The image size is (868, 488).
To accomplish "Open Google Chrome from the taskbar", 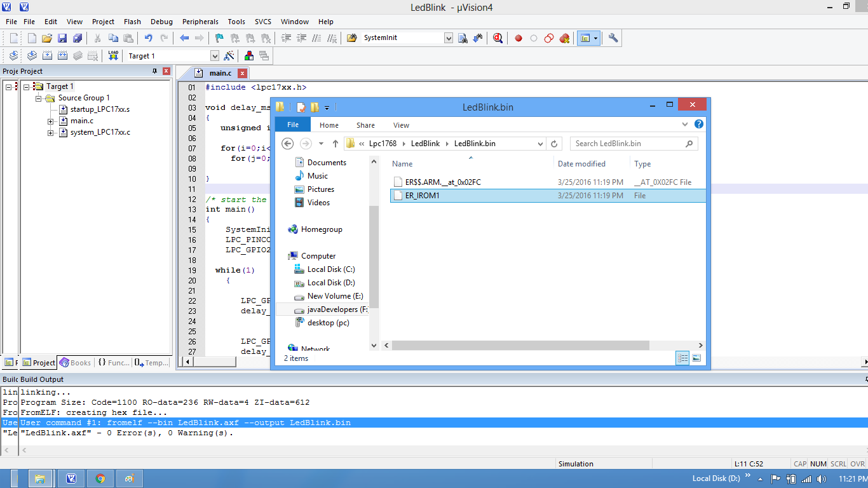I will [x=100, y=478].
